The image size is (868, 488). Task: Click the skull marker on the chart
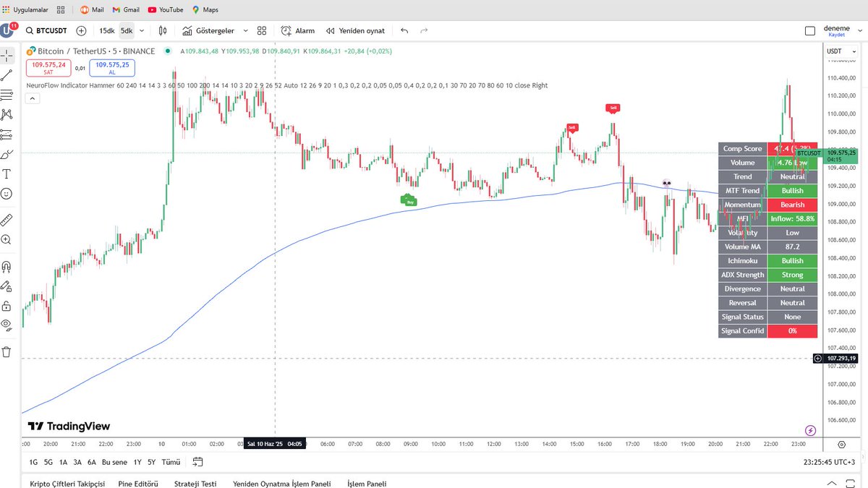666,184
